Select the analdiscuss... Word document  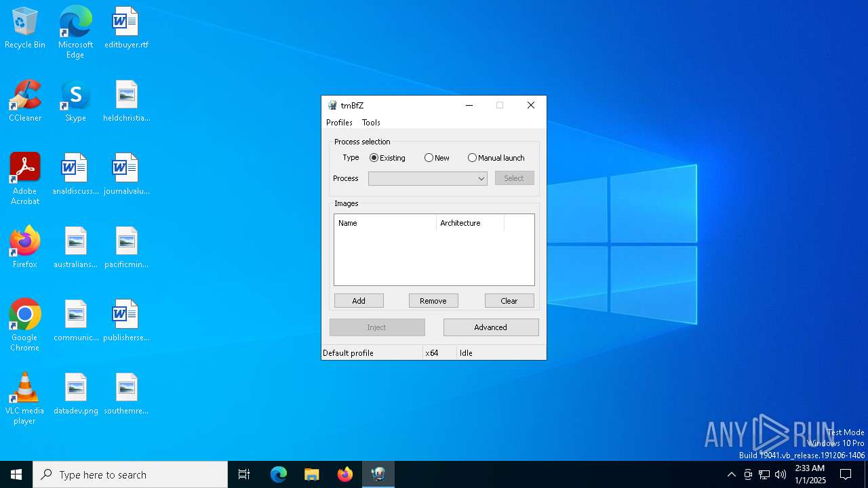pos(75,175)
